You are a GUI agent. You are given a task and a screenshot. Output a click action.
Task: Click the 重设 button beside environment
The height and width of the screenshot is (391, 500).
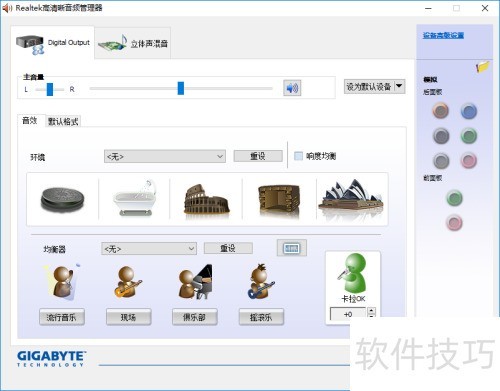[258, 156]
